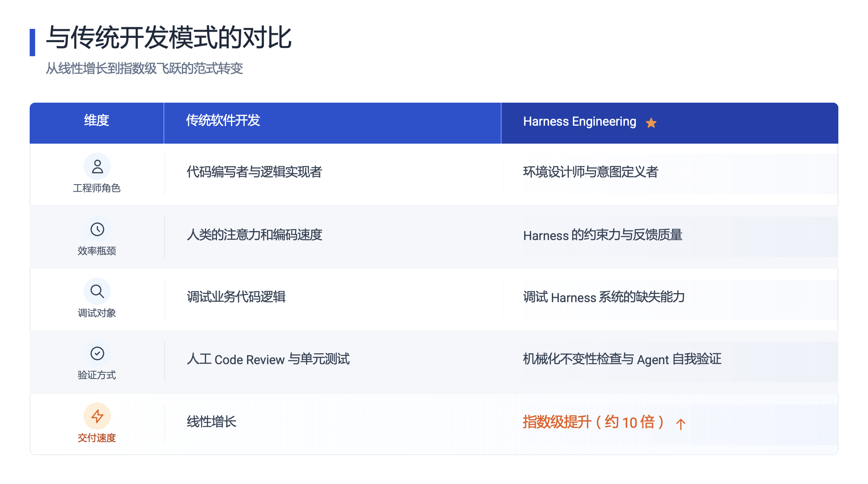The height and width of the screenshot is (484, 868).
Task: Click subtitle 从线性增长到指数级飞跃的范式转变
Action: pos(144,69)
